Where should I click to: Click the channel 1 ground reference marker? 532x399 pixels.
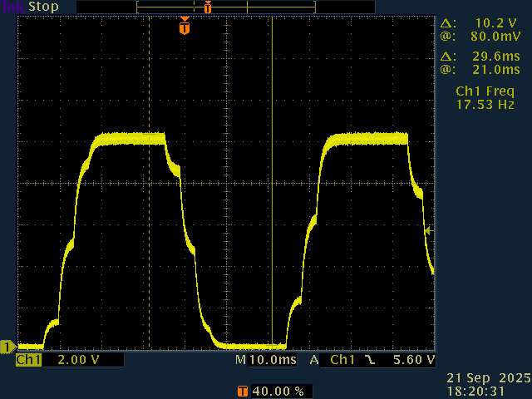point(7,346)
